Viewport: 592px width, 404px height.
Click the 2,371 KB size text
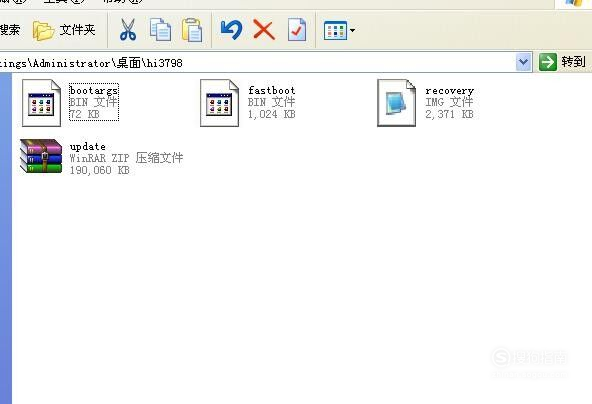click(449, 114)
